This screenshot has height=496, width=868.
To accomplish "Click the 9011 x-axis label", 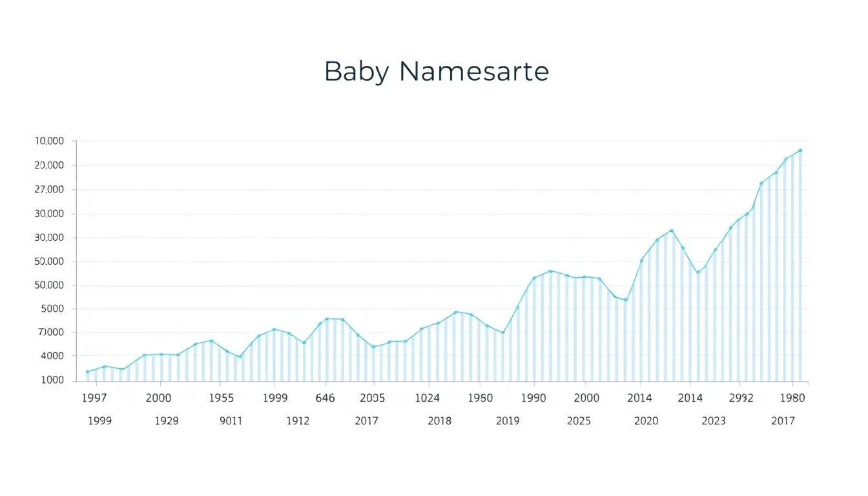I will [x=231, y=421].
